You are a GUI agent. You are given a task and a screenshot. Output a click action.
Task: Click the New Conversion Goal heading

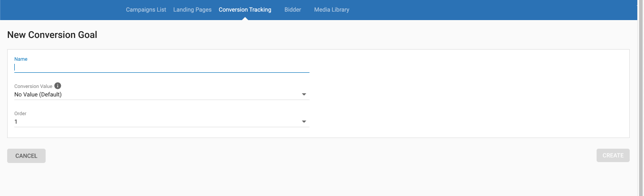52,35
